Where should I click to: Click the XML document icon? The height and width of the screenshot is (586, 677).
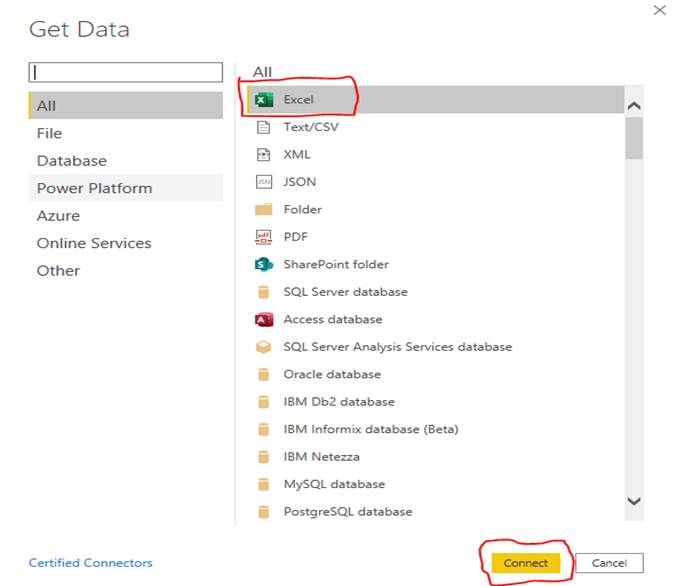[x=263, y=155]
